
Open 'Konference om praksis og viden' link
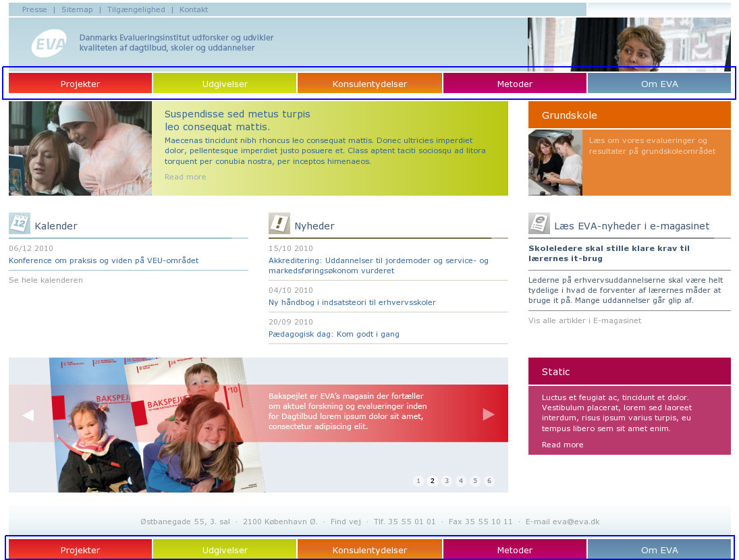[104, 260]
